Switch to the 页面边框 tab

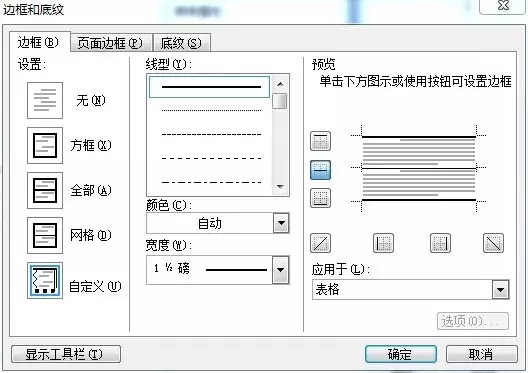(111, 43)
